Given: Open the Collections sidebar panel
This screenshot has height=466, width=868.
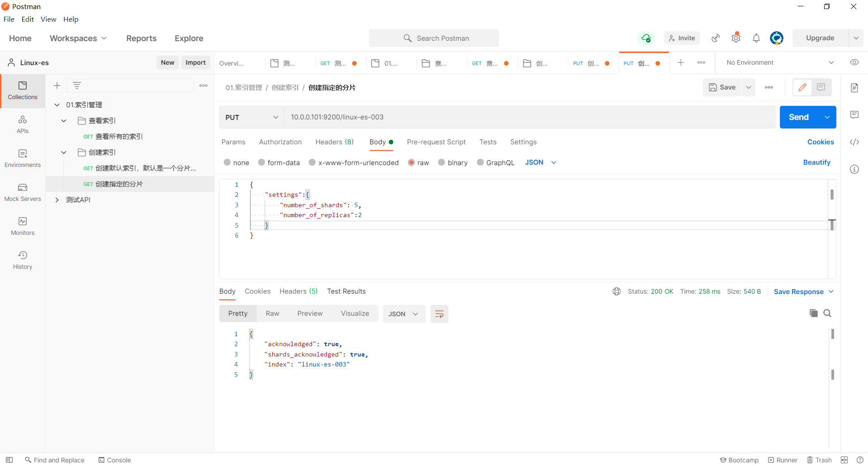Looking at the screenshot, I should pos(23,91).
